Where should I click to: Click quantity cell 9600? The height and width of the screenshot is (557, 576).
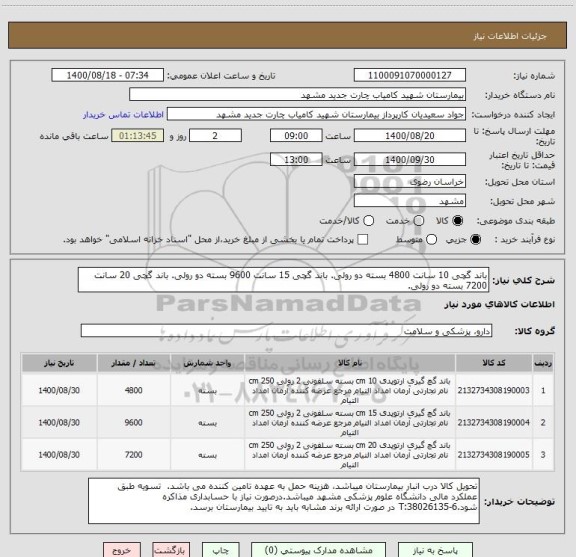(133, 423)
